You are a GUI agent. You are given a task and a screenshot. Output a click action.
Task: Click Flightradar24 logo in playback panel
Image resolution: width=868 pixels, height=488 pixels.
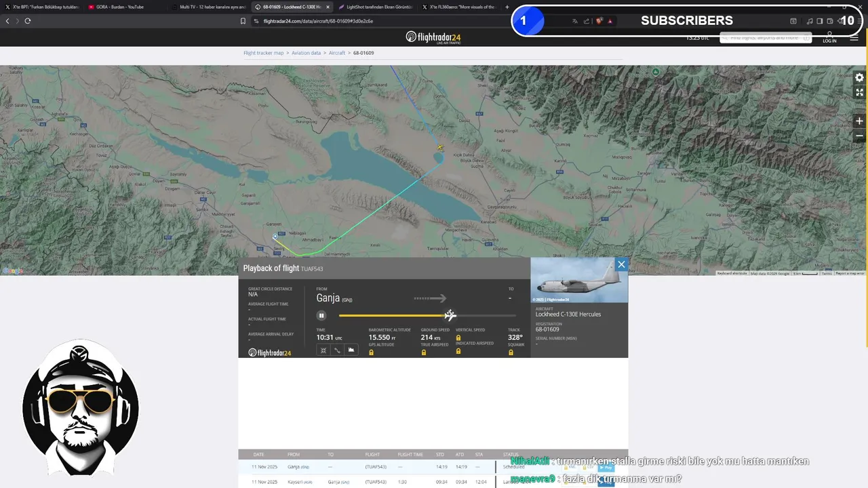click(270, 352)
